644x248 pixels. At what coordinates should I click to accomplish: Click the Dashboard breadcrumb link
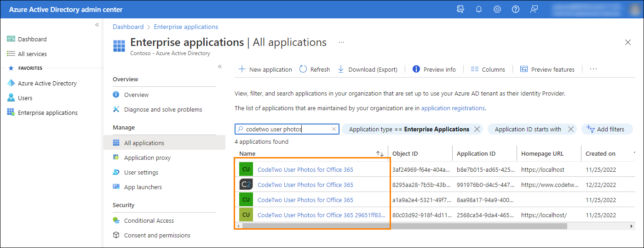click(128, 27)
